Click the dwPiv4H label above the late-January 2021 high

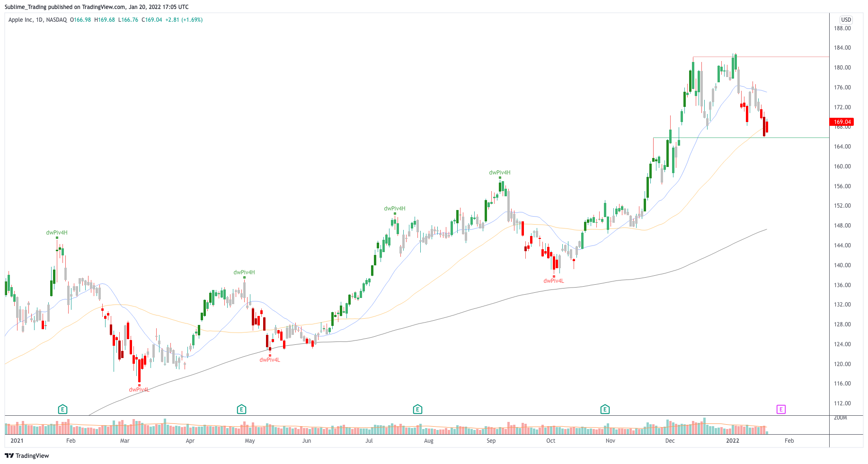click(x=57, y=233)
